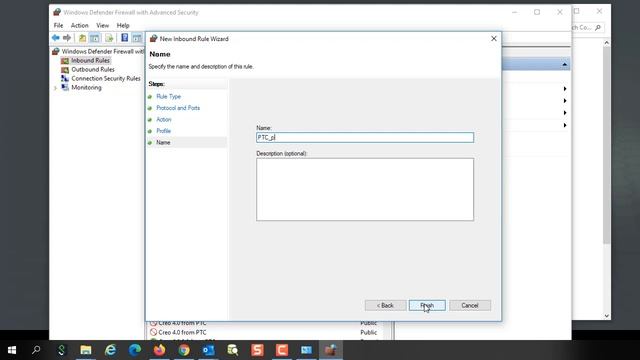Image resolution: width=640 pixels, height=360 pixels.
Task: Go to the Rule Type step
Action: 169,96
